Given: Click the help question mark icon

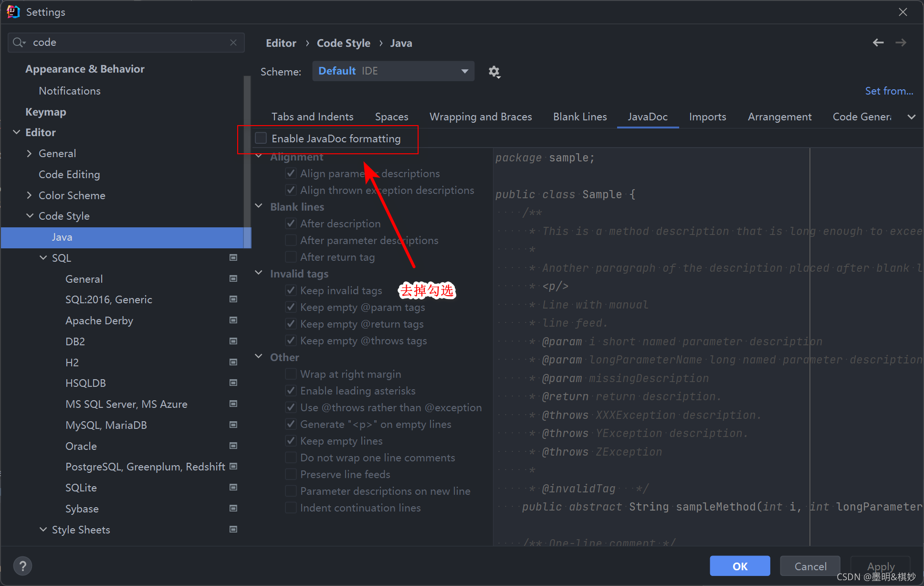Looking at the screenshot, I should [x=23, y=566].
